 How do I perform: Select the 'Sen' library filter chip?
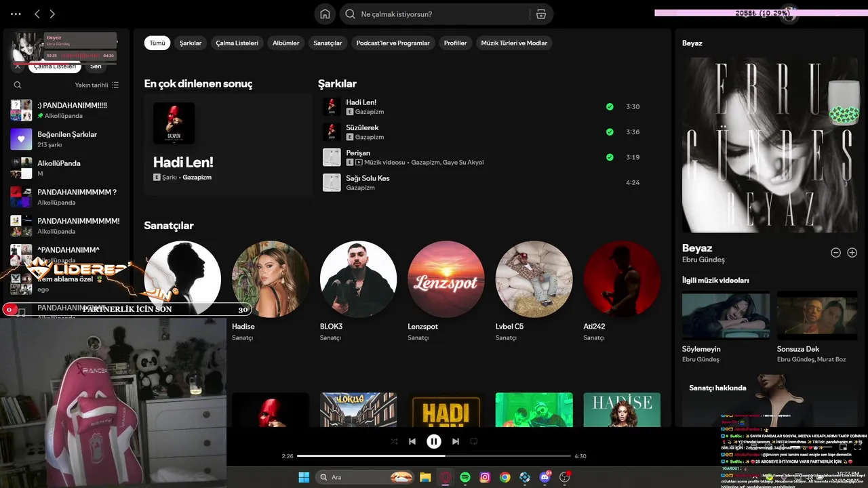(x=96, y=66)
